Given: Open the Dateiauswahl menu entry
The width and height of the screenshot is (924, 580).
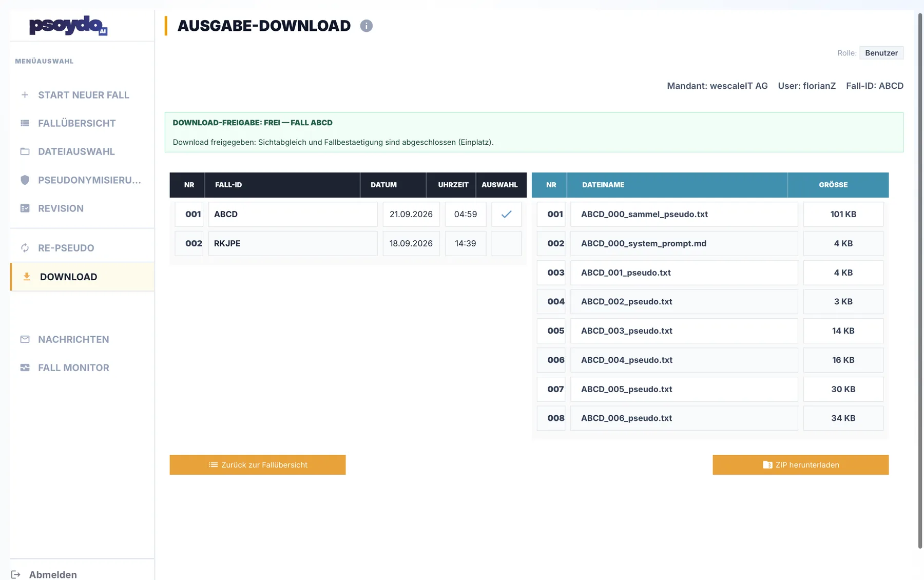Looking at the screenshot, I should (x=82, y=151).
